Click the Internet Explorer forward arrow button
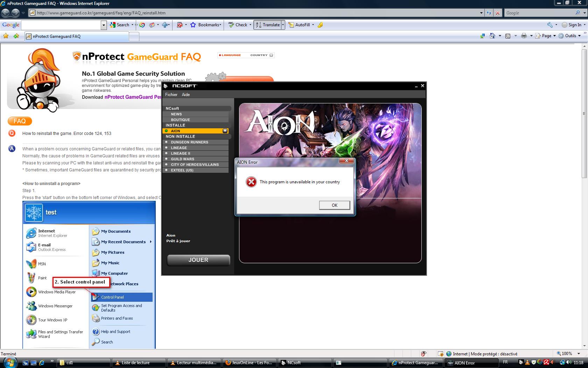This screenshot has width=588, height=368. (15, 13)
